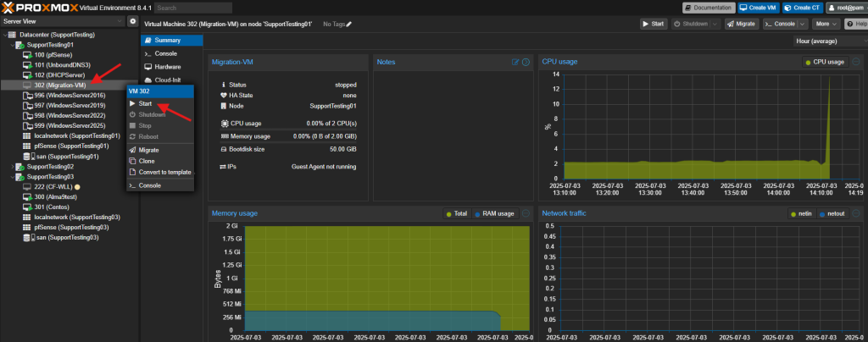Screen dimensions: 868x342
Task: Select pfSense (SupportTesting03) in the tree
Action: 71,227
